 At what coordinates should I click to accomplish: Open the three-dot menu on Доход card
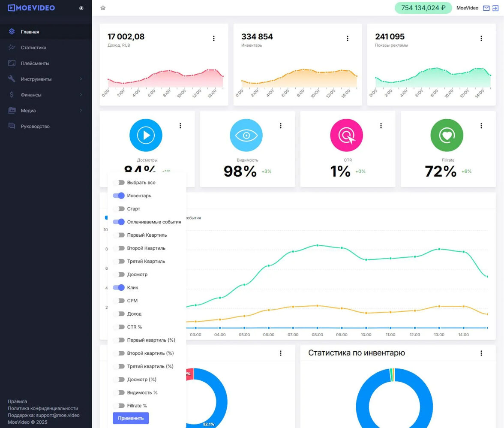213,39
